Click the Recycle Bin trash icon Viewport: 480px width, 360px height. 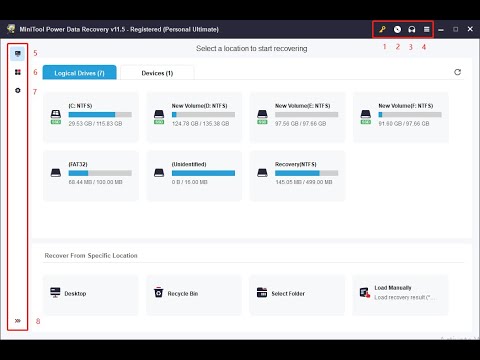[158, 292]
